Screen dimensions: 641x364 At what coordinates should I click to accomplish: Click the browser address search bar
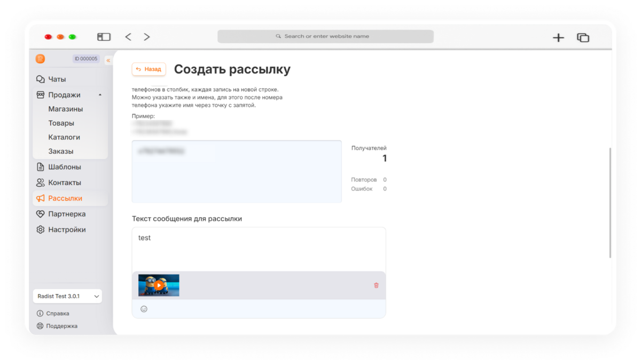coord(325,36)
